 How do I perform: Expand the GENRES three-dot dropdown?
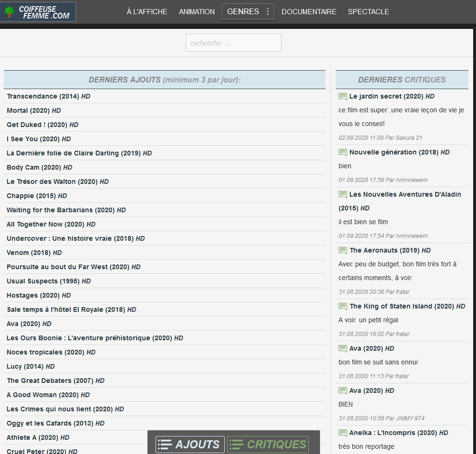[x=268, y=11]
